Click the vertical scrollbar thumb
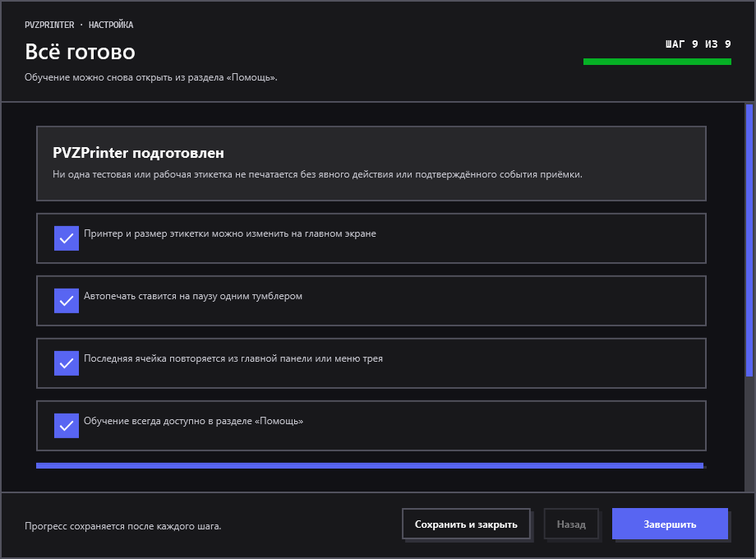756x559 pixels. click(749, 240)
